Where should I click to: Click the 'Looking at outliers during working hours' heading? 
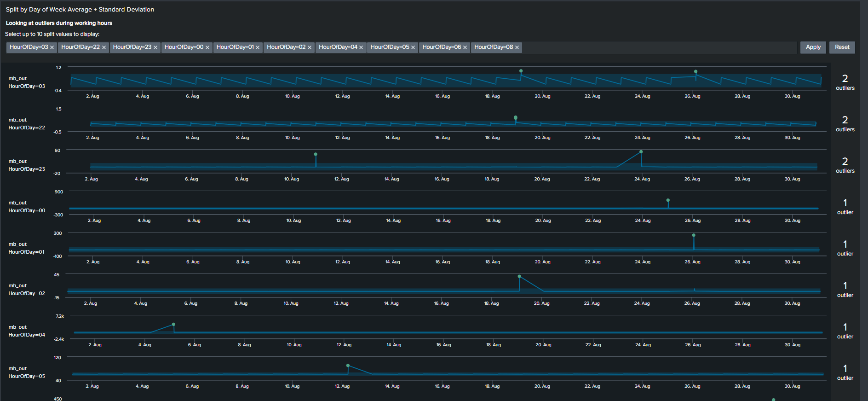pyautogui.click(x=59, y=23)
